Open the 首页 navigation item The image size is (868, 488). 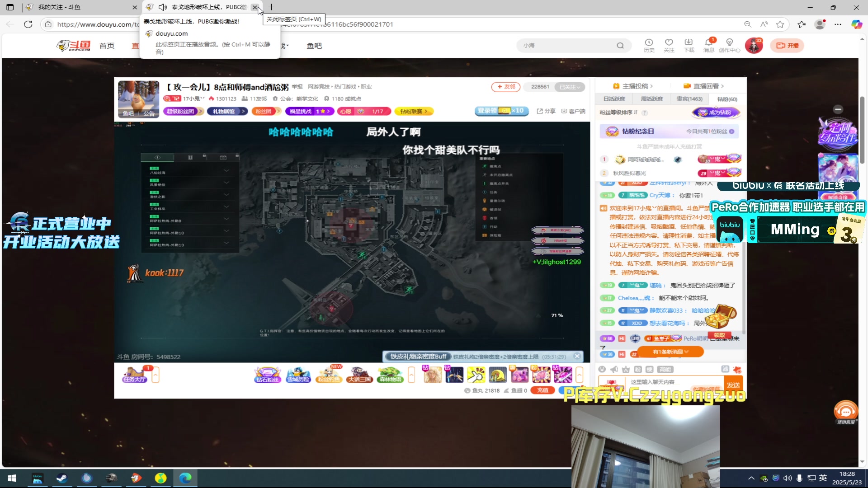[x=107, y=46]
